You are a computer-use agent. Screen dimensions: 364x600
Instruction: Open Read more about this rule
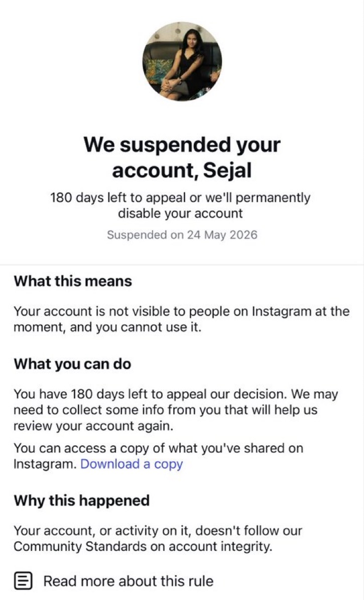point(129,581)
